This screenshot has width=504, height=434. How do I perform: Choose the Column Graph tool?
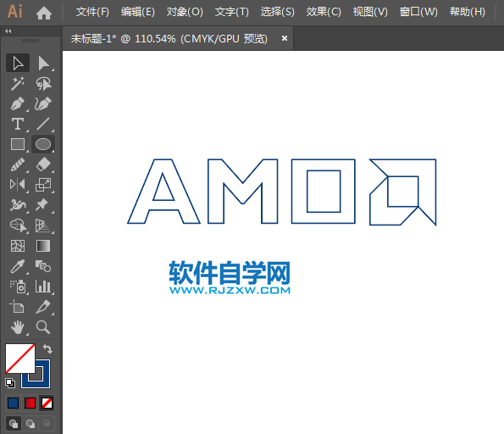click(x=43, y=287)
